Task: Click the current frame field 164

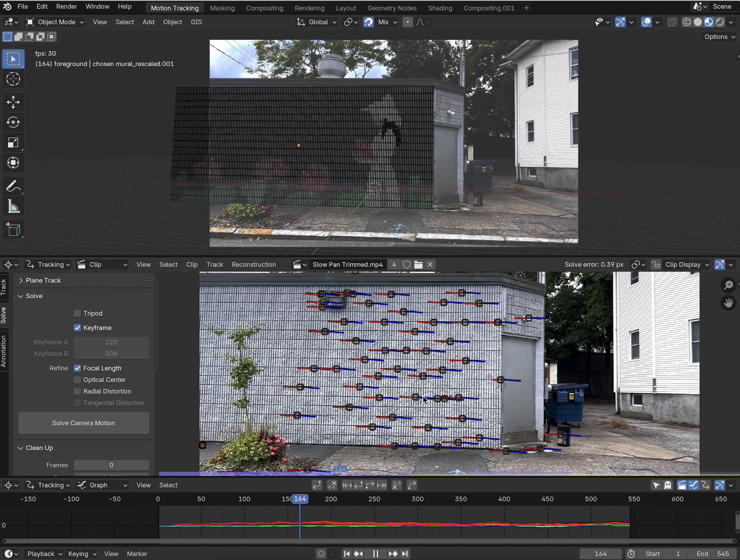Action: pyautogui.click(x=601, y=554)
